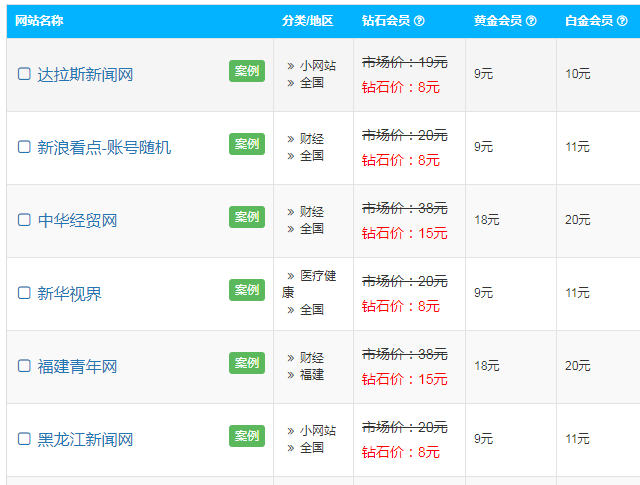Click 18元 gold price for 中华经贸网
The width and height of the screenshot is (640, 485).
pos(487,220)
